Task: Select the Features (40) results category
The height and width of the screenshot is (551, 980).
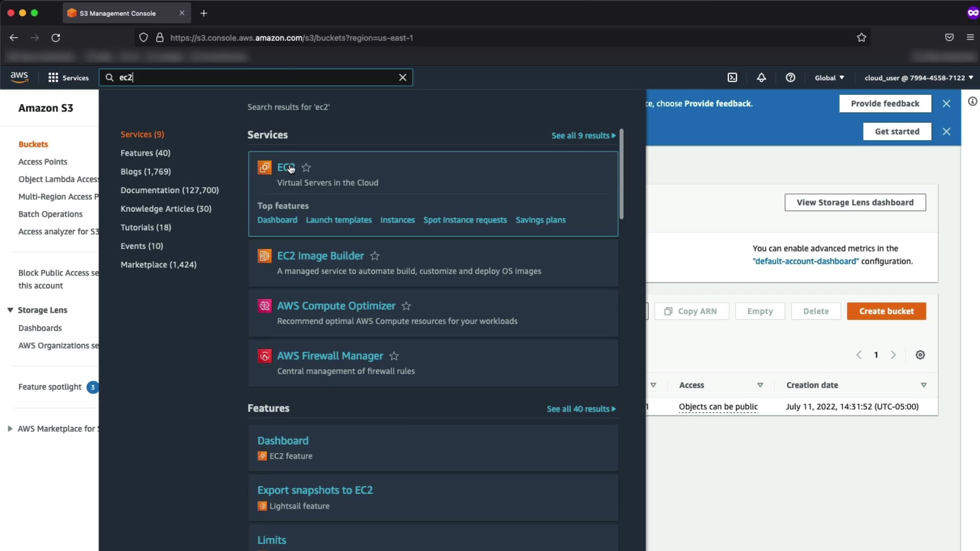Action: point(145,153)
